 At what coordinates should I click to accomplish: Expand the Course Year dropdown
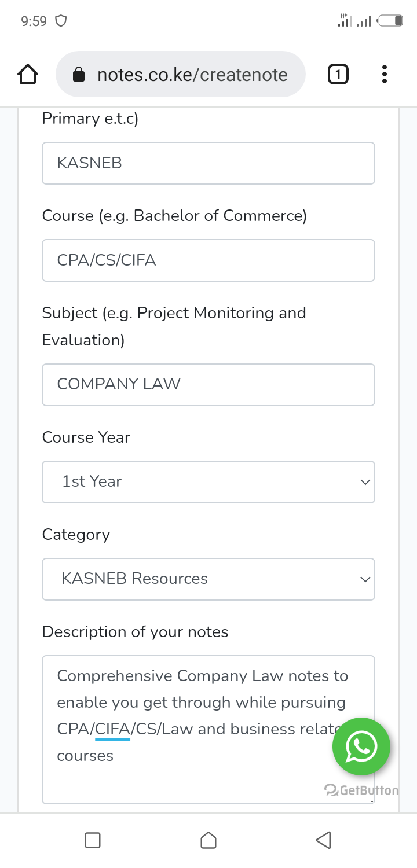pyautogui.click(x=208, y=481)
